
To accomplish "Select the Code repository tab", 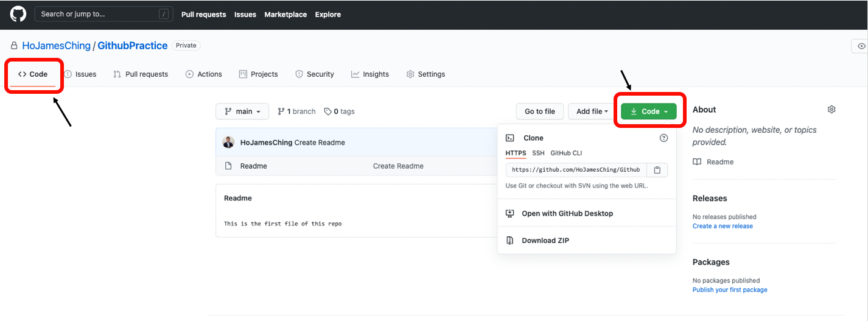I will tap(33, 74).
